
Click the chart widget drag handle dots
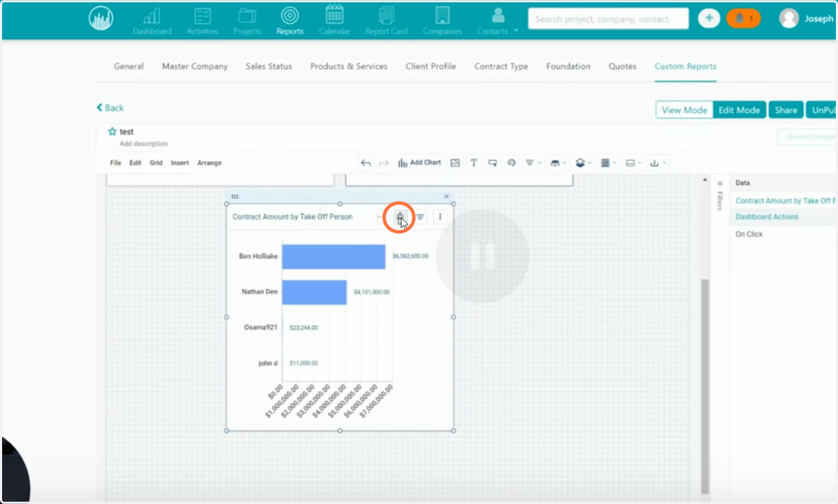(x=235, y=197)
